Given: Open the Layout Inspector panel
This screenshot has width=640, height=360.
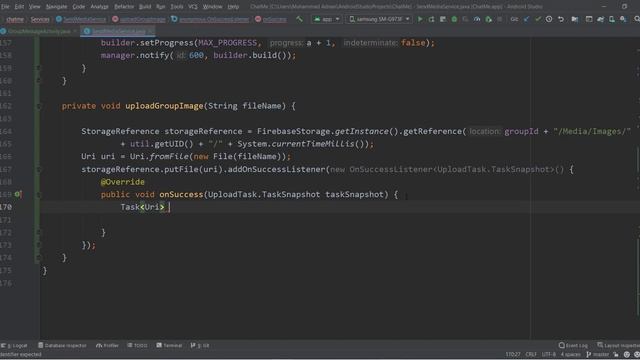Looking at the screenshot, I should tap(618, 345).
